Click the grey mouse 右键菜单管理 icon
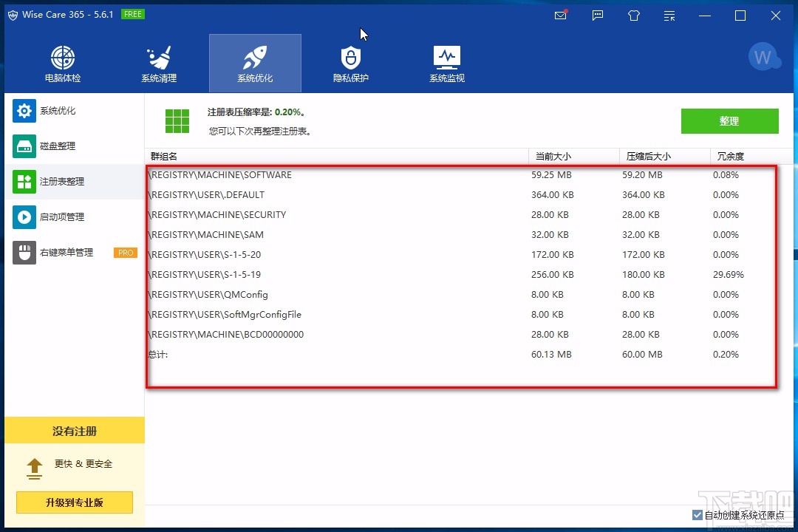The image size is (798, 532). click(x=24, y=253)
